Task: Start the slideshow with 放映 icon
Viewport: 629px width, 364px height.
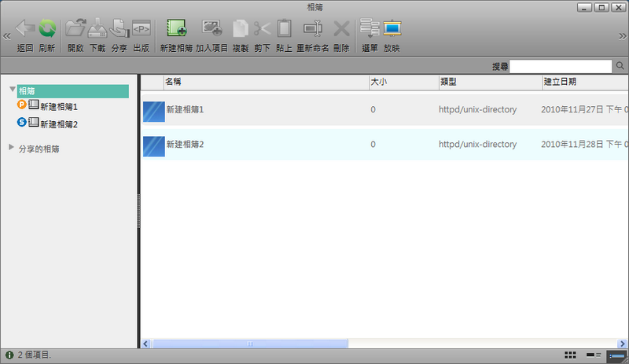Action: click(x=392, y=30)
